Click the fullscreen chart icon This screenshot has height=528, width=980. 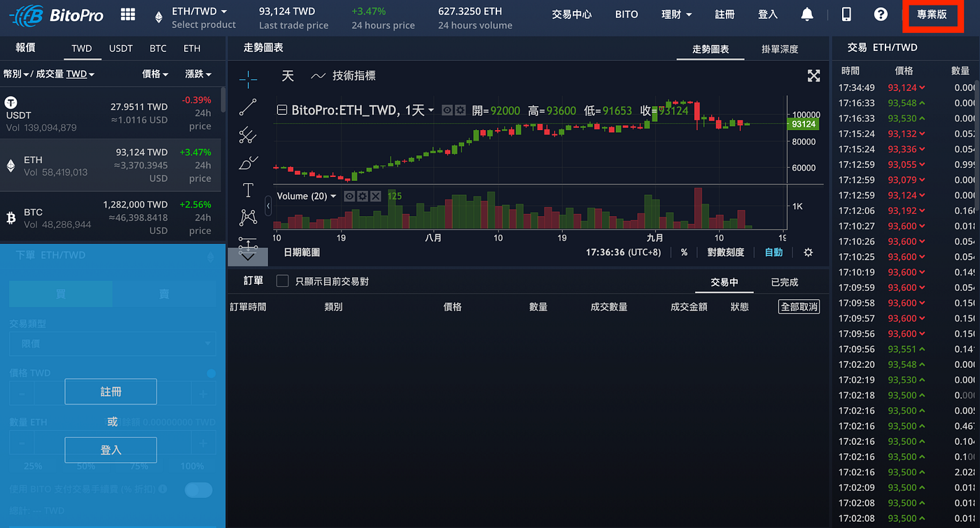(x=813, y=76)
